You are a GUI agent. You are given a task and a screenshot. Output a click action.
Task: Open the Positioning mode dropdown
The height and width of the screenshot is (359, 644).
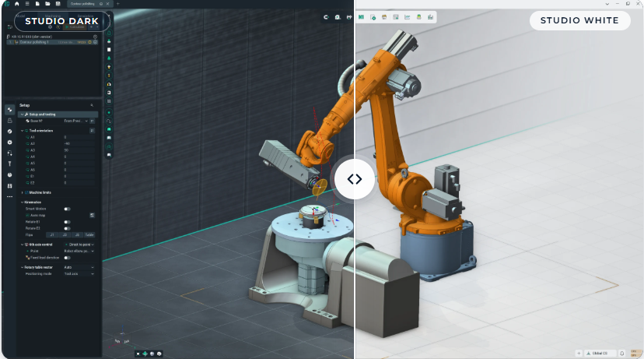[79, 274]
